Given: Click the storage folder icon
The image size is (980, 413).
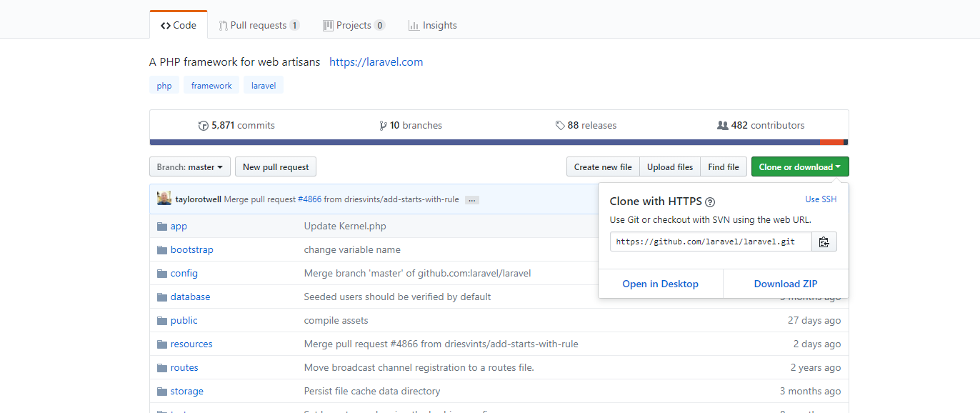Looking at the screenshot, I should tap(162, 392).
